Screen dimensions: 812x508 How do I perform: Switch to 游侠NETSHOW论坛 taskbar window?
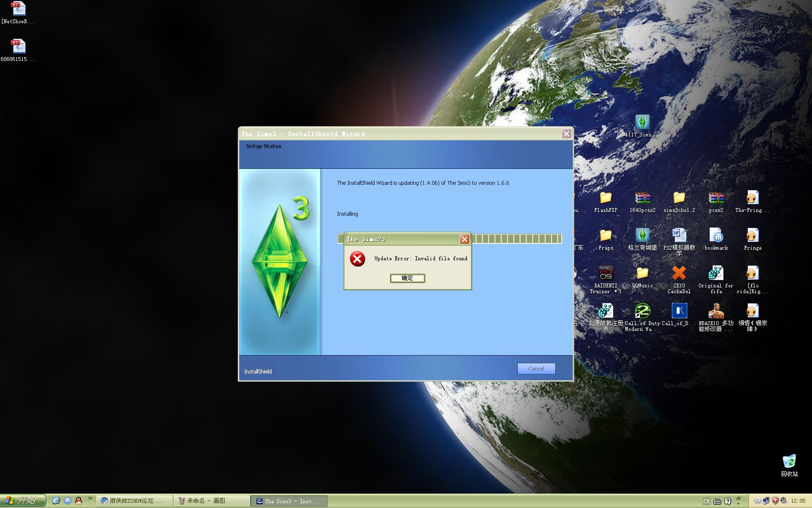(134, 501)
